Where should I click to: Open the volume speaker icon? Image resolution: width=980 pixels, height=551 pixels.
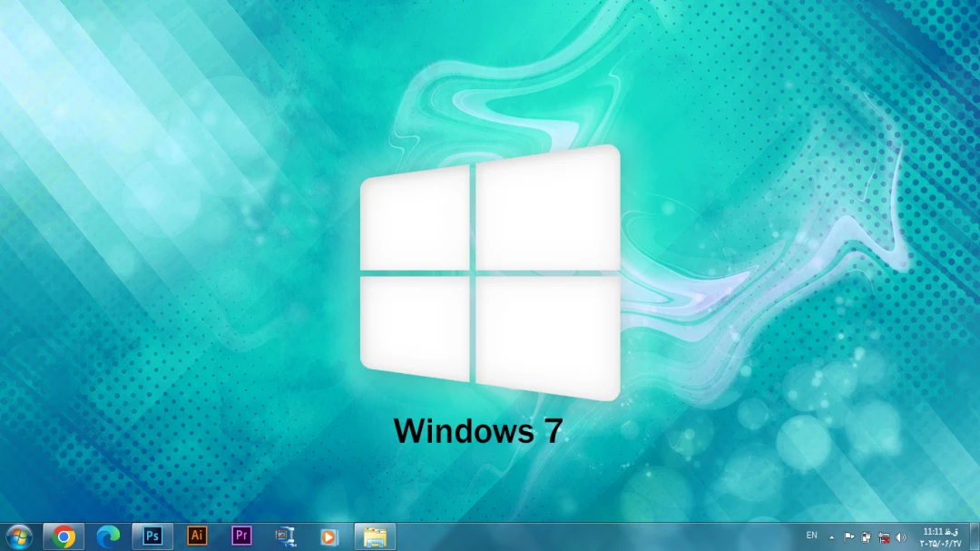tap(901, 536)
